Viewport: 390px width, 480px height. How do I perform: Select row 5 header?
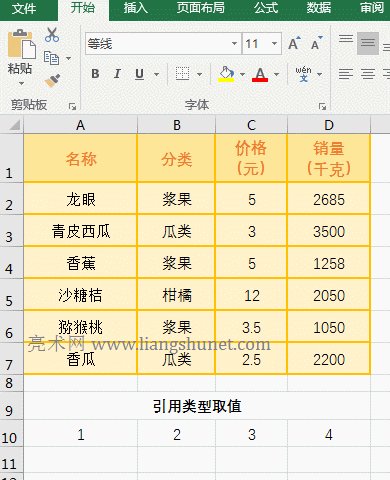pos(12,295)
